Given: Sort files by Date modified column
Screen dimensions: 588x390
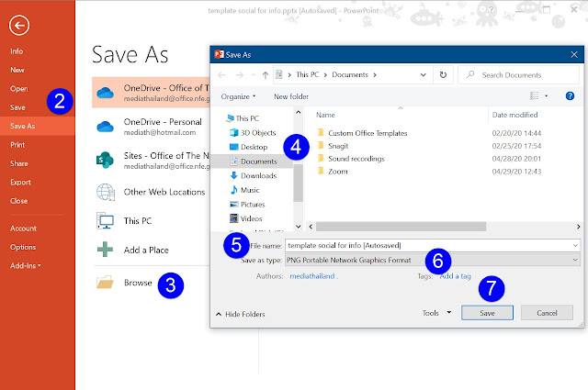Looking at the screenshot, I should click(x=514, y=115).
